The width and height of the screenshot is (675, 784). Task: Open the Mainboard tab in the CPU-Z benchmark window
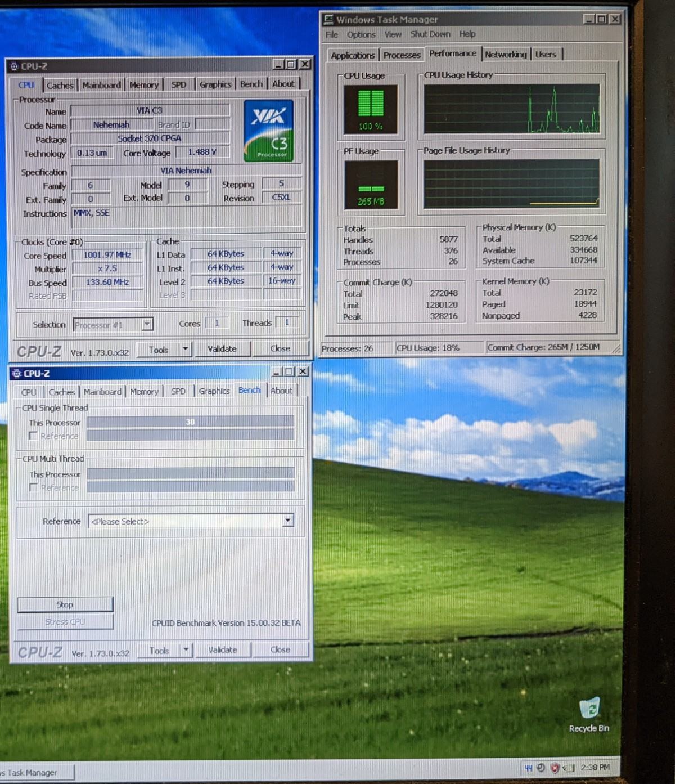pyautogui.click(x=102, y=392)
